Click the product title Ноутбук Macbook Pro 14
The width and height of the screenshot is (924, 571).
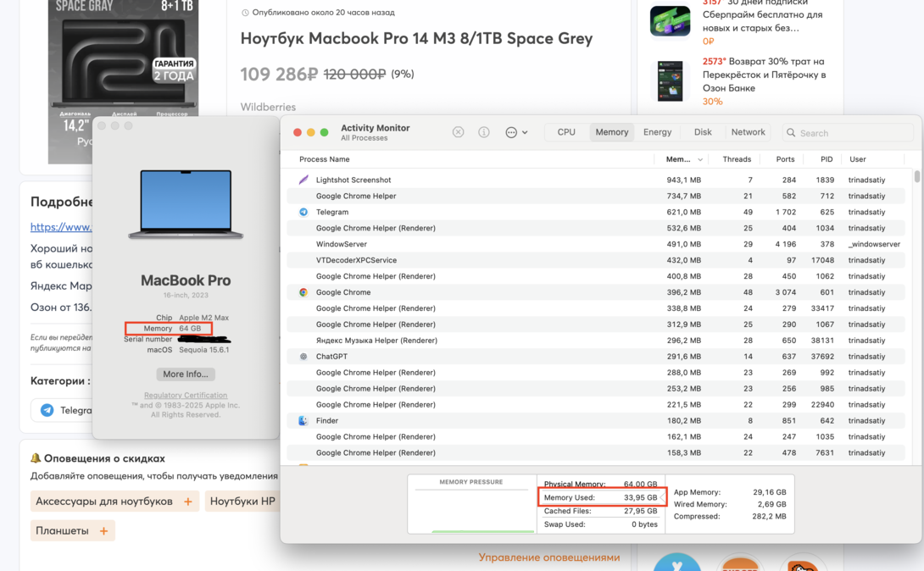[x=416, y=38]
